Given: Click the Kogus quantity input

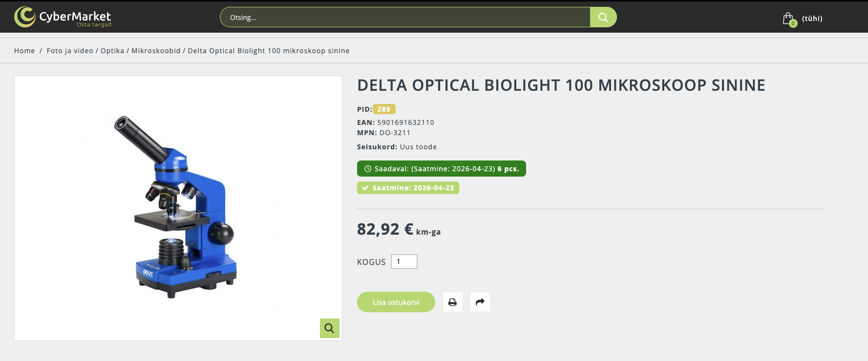Looking at the screenshot, I should click(x=404, y=262).
